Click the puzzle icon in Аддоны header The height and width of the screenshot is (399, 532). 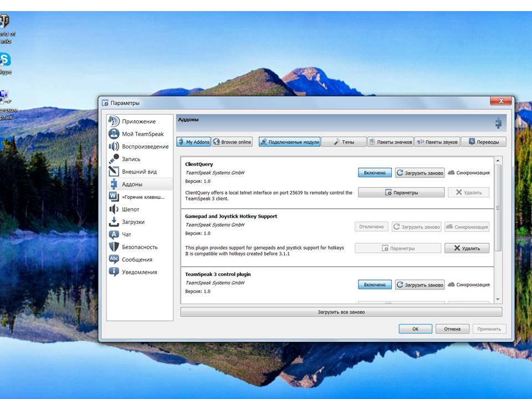click(498, 123)
